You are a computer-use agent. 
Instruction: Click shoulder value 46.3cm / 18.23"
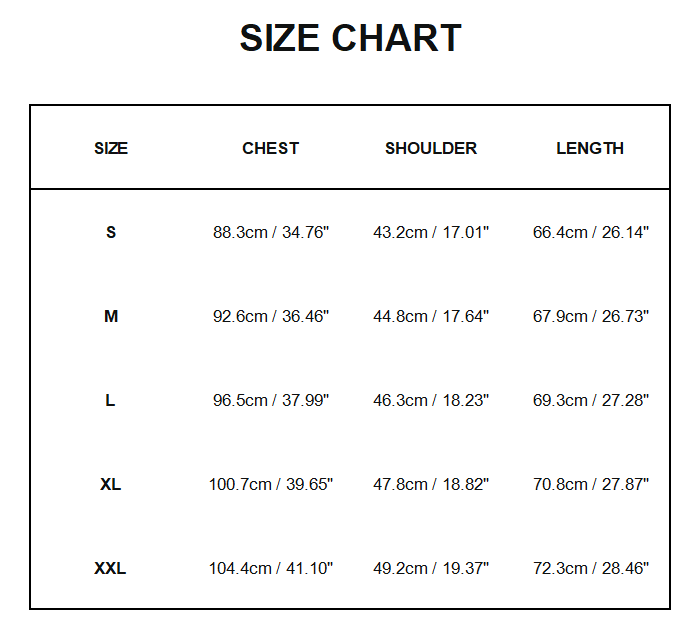click(x=431, y=400)
